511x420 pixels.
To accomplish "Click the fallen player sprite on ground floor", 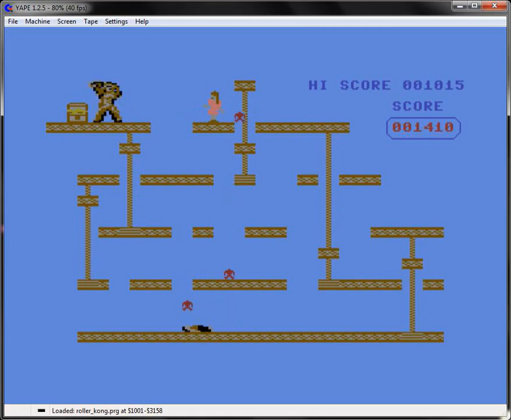I will click(x=197, y=328).
